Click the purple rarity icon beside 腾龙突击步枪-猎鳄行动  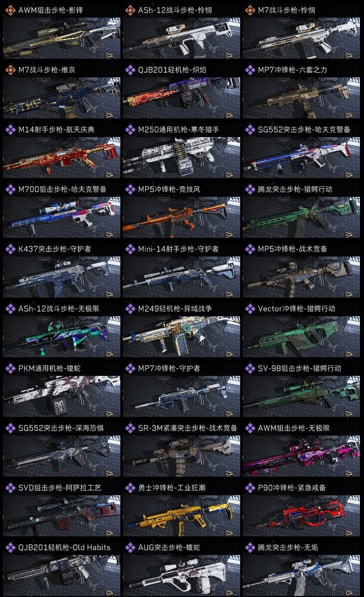tap(250, 189)
